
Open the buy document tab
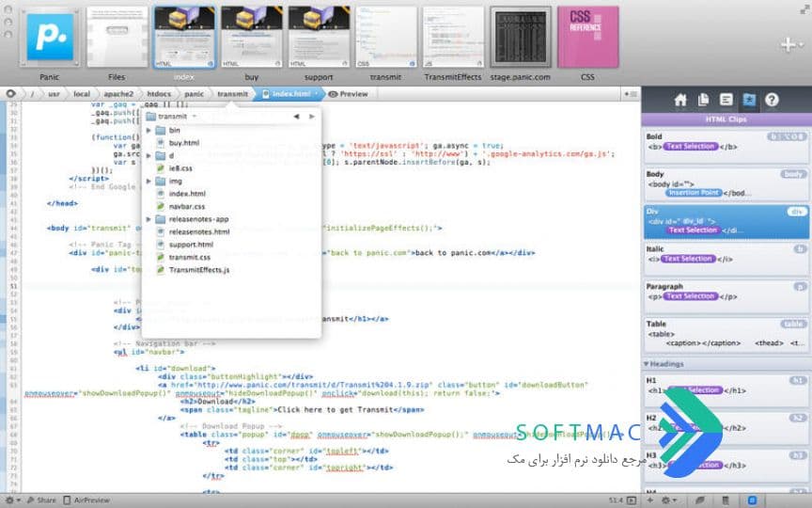click(252, 38)
